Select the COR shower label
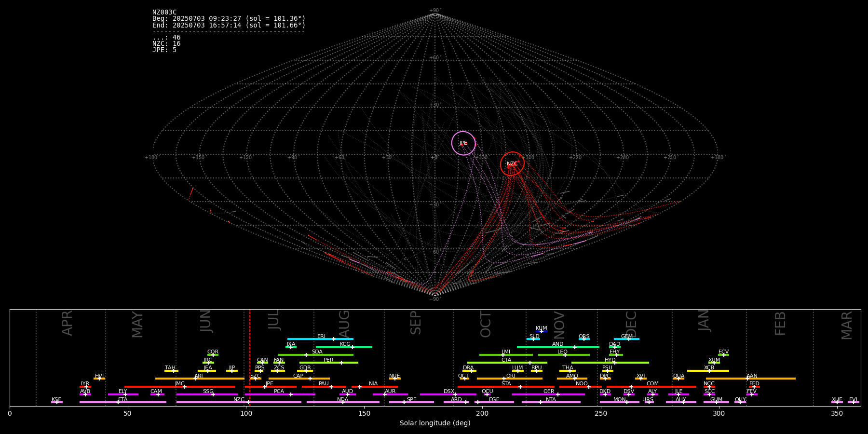 click(x=213, y=352)
